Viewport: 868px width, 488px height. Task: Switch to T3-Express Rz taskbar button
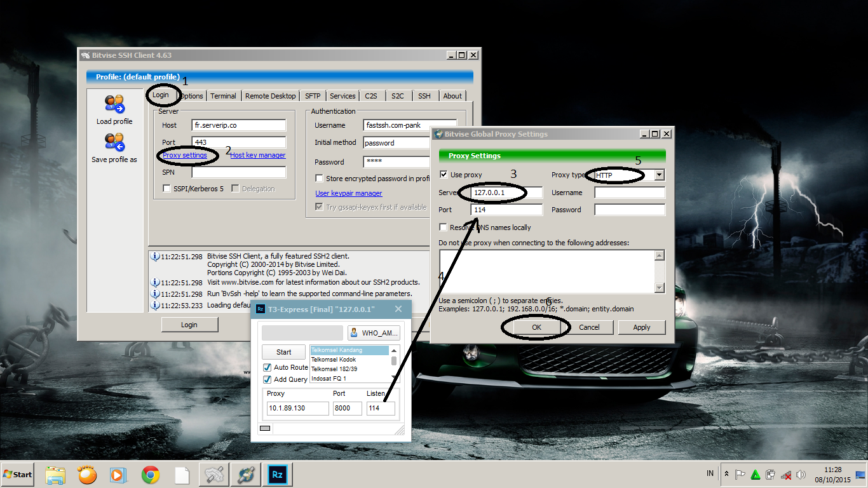point(277,475)
